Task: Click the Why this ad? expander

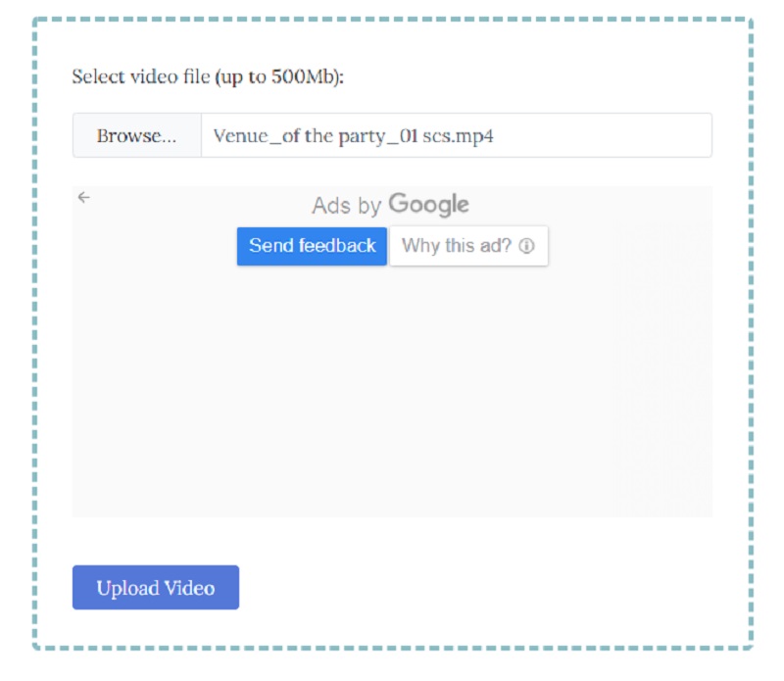Action: pyautogui.click(x=461, y=246)
